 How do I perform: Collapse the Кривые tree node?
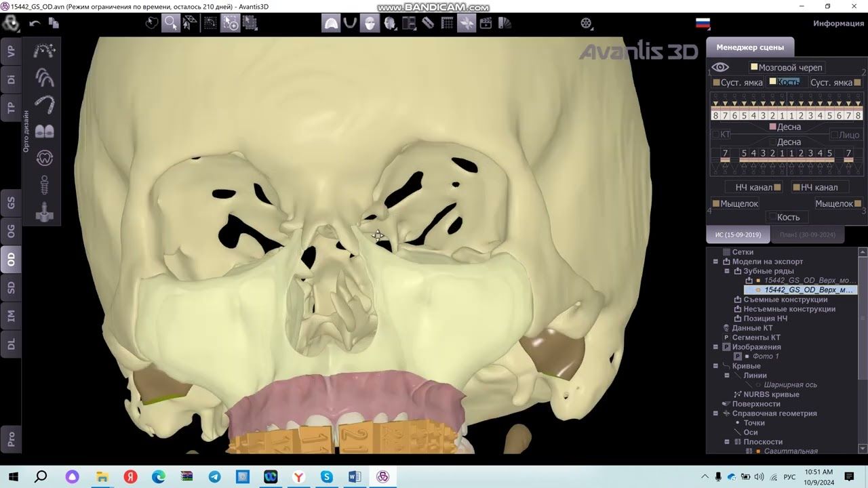click(715, 366)
